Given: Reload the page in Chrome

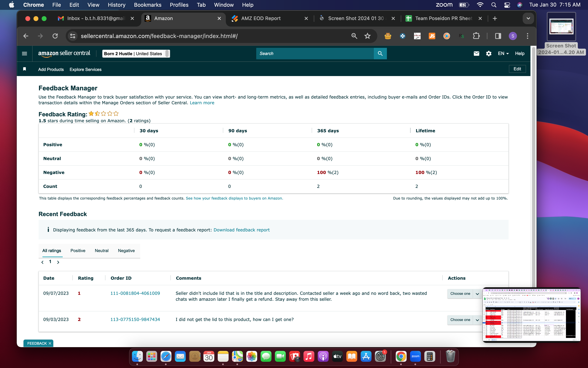Looking at the screenshot, I should pos(55,36).
